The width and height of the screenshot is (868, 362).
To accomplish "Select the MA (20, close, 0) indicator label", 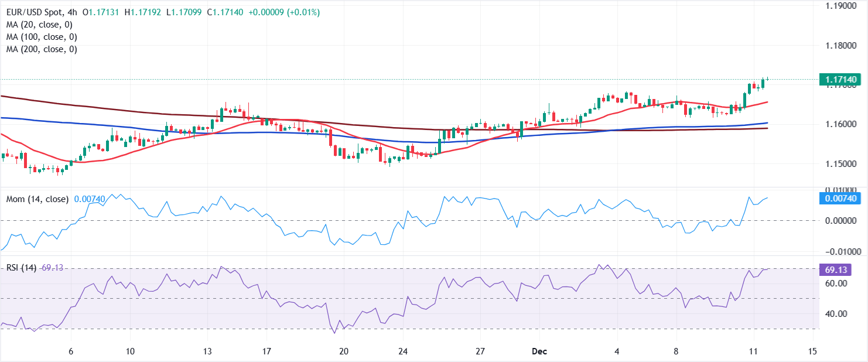I will [39, 25].
